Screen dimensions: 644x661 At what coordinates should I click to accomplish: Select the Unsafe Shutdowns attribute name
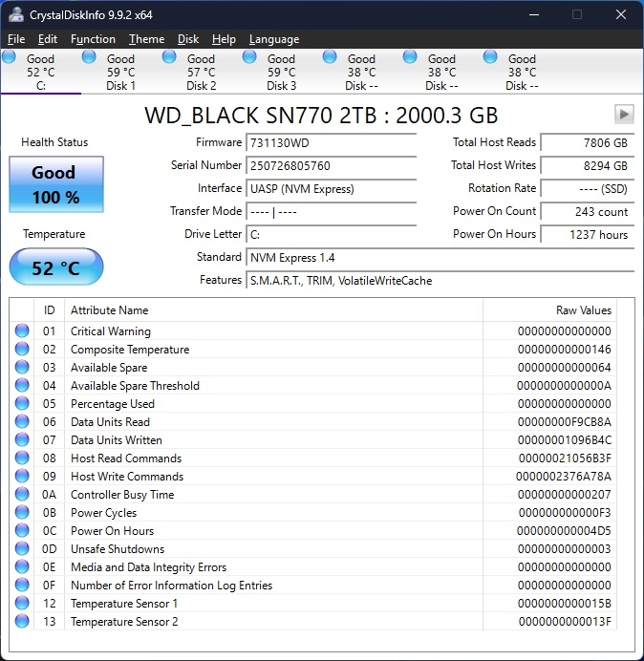click(x=118, y=549)
